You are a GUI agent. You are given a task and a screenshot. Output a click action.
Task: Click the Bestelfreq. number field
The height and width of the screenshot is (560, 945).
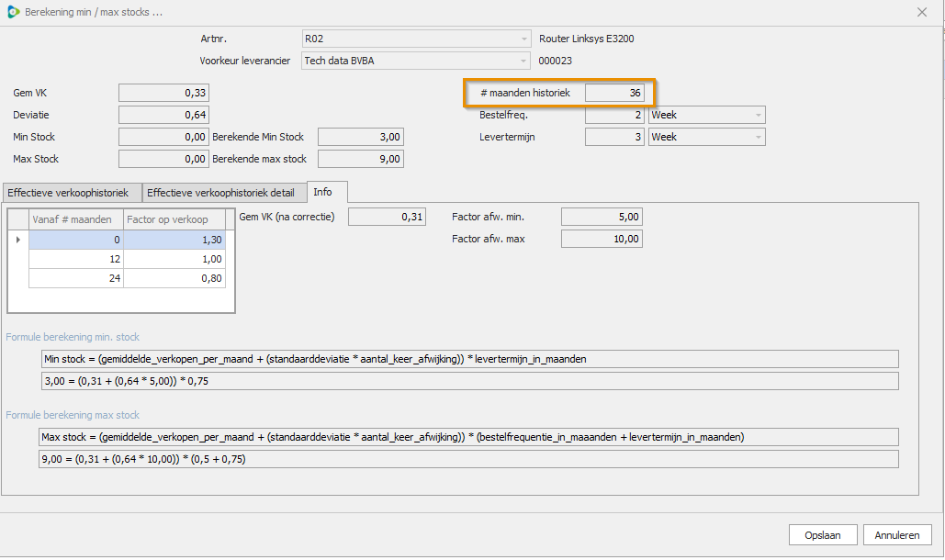tap(614, 115)
